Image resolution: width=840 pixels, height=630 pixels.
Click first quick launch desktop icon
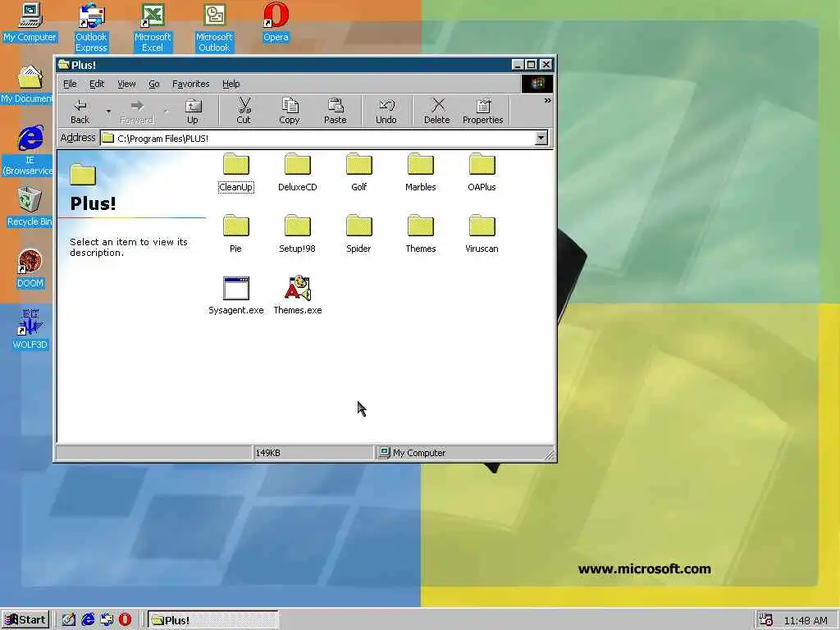pyautogui.click(x=69, y=620)
